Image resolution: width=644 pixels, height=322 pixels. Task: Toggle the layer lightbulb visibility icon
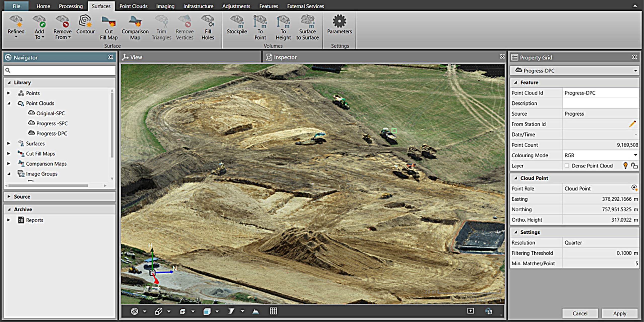coord(625,165)
